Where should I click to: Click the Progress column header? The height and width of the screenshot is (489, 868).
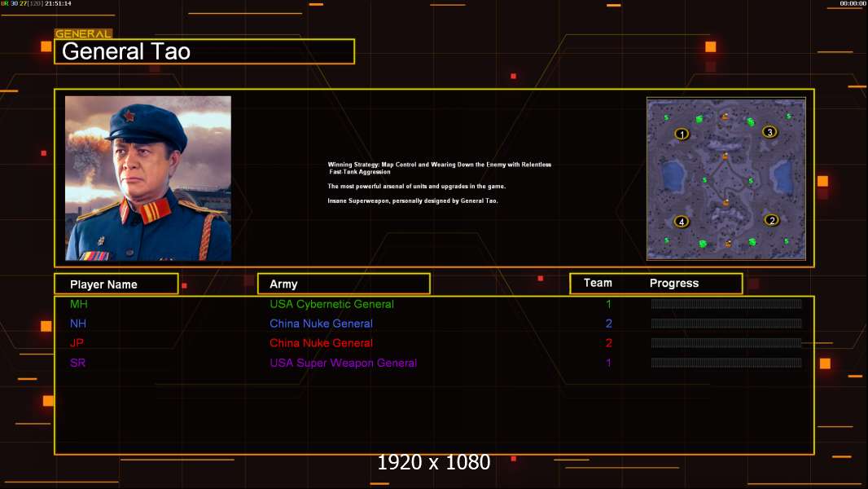[674, 284]
